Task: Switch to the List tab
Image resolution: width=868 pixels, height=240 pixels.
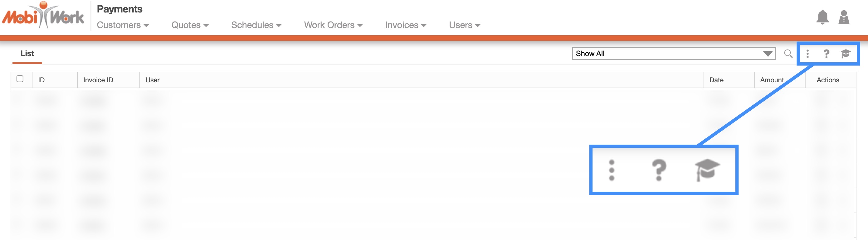Action: point(27,54)
